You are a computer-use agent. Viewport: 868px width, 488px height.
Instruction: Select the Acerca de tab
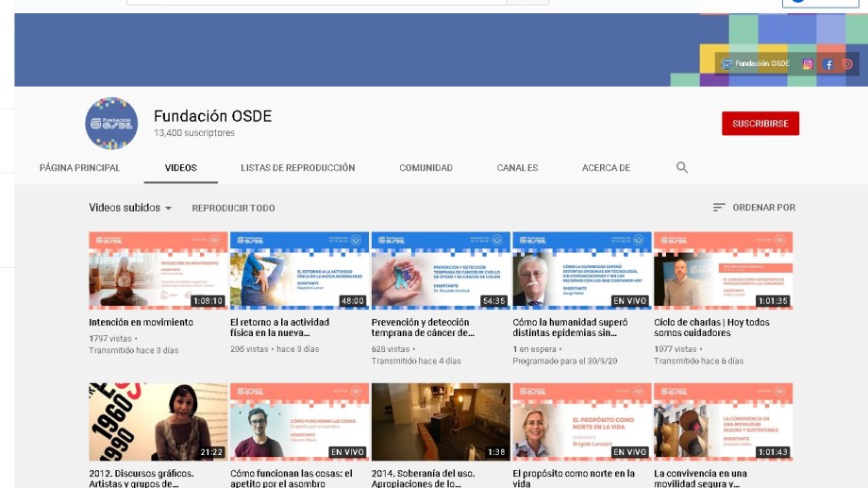[606, 168]
